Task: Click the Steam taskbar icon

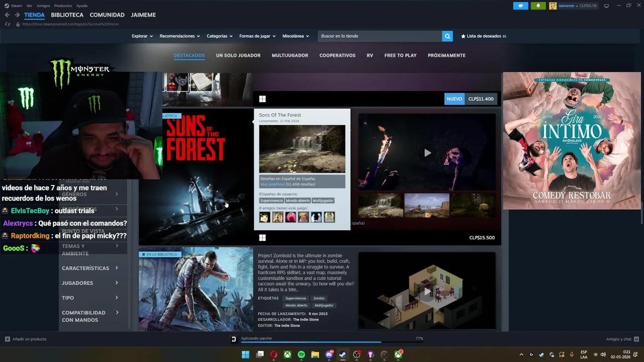Action: point(343,354)
